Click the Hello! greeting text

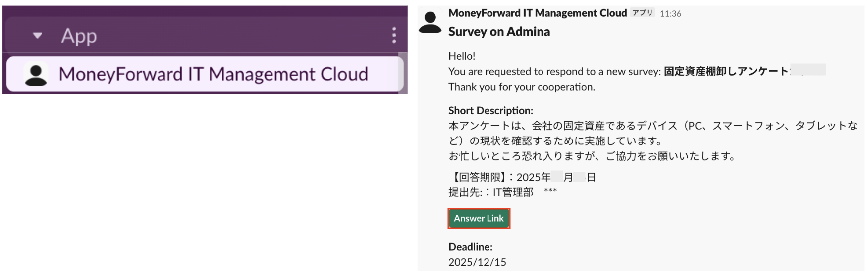coord(462,56)
